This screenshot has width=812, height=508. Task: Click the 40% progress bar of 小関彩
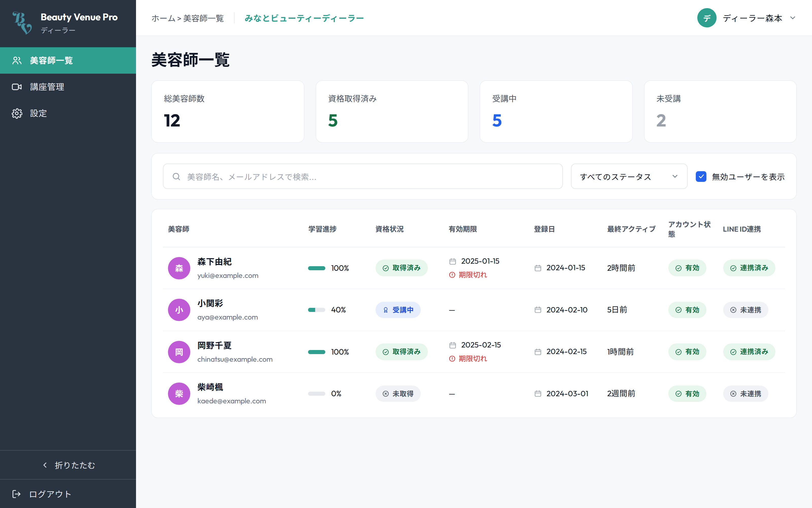316,310
